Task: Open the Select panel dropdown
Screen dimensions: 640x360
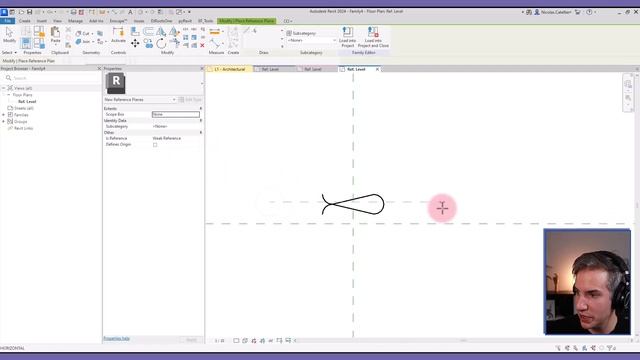Action: [9, 53]
